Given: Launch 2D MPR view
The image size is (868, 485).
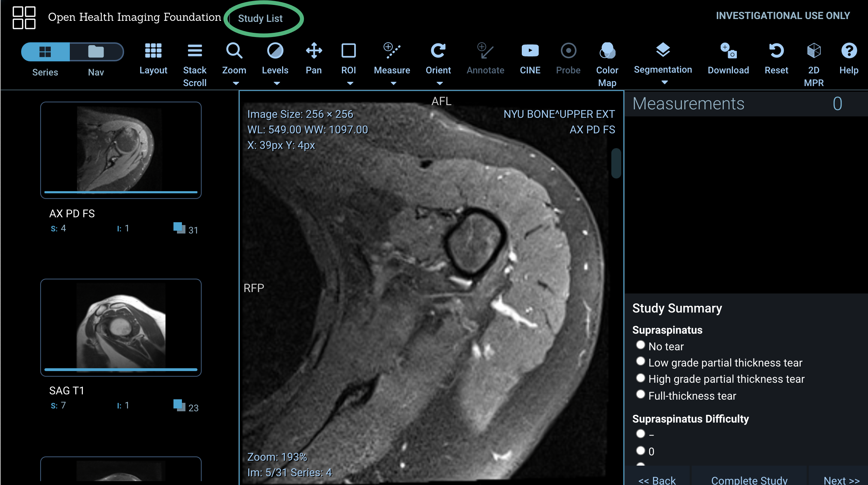Looking at the screenshot, I should coord(814,65).
